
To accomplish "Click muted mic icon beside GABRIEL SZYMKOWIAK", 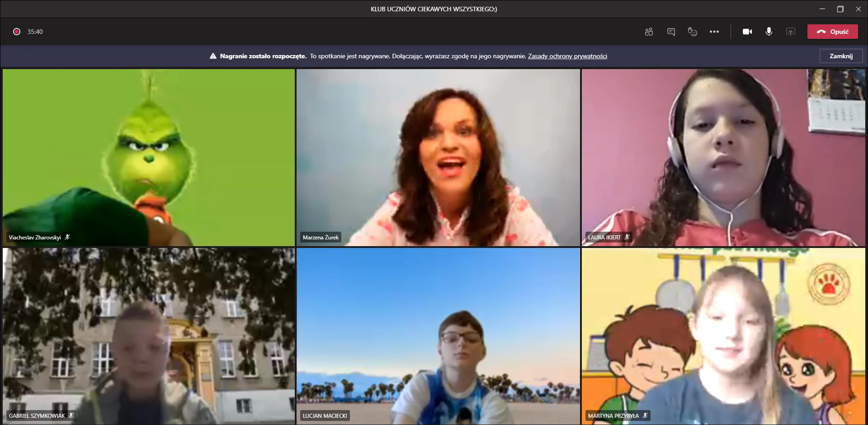I will (x=71, y=416).
